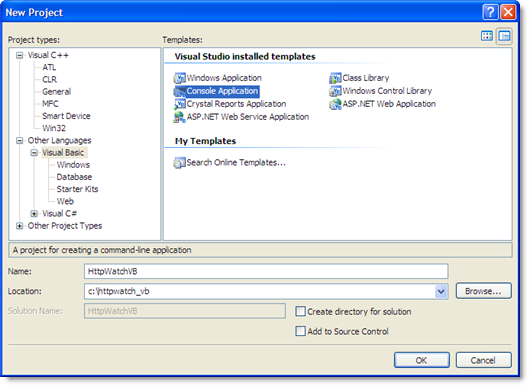Click the disabled Solution Name field
This screenshot has height=386, width=529.
point(185,311)
